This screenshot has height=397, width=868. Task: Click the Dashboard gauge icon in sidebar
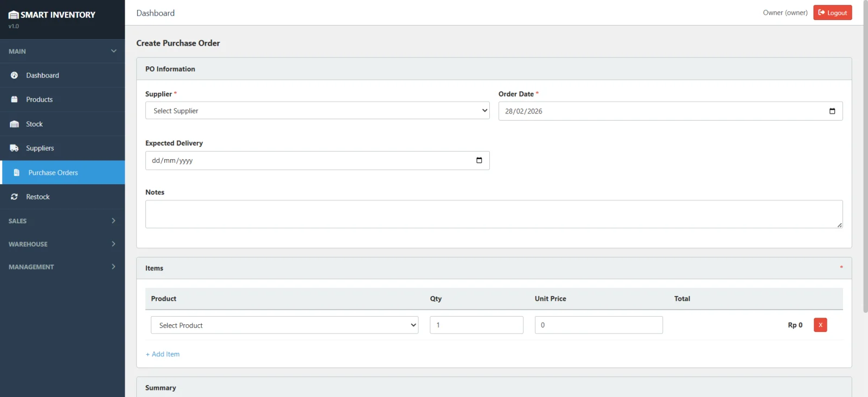[14, 75]
